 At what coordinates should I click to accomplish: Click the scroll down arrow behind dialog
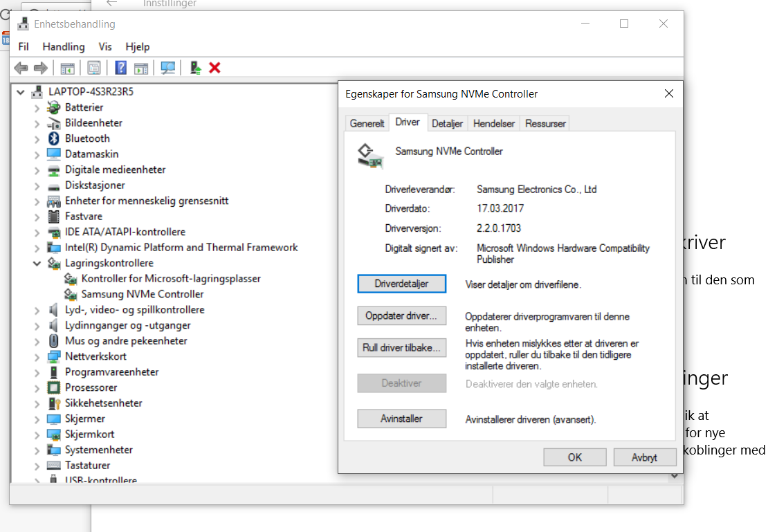click(675, 476)
